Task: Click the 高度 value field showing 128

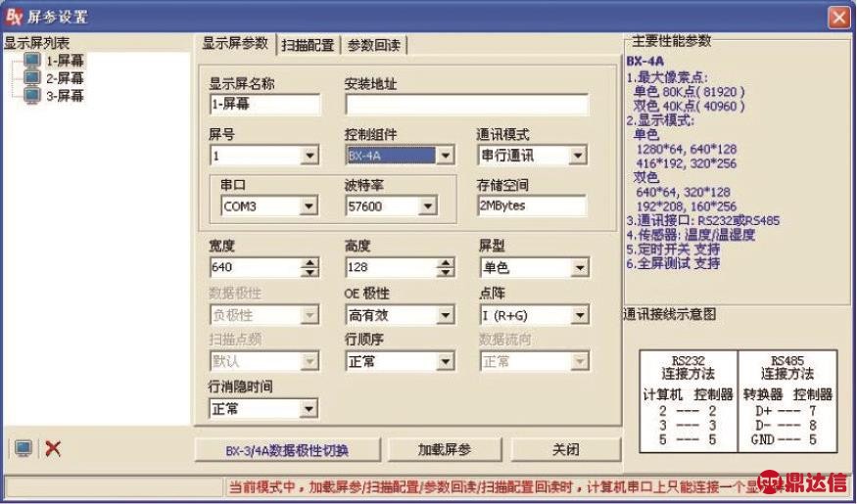Action: [392, 267]
